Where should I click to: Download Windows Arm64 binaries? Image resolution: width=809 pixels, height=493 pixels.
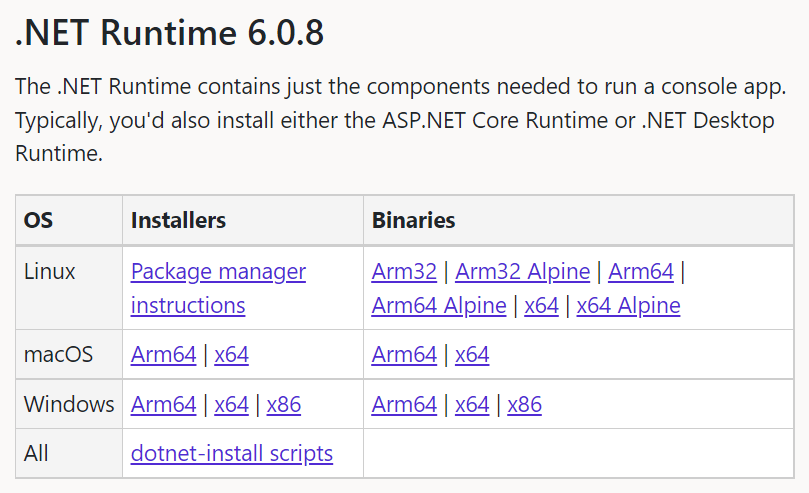404,405
